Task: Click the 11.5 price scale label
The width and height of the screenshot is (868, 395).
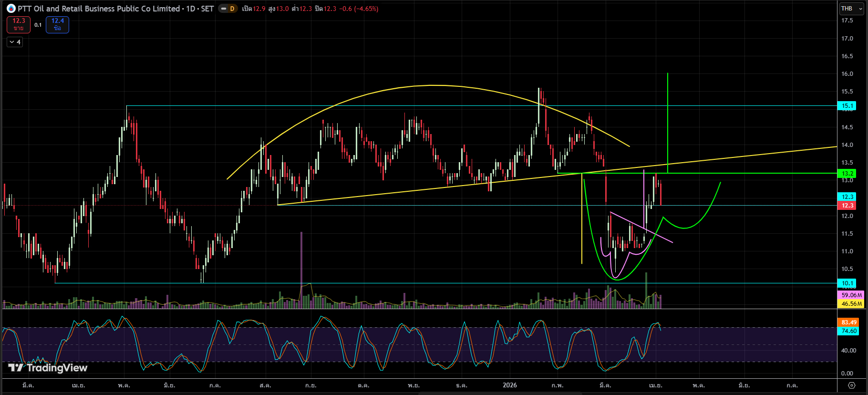Action: (847, 234)
